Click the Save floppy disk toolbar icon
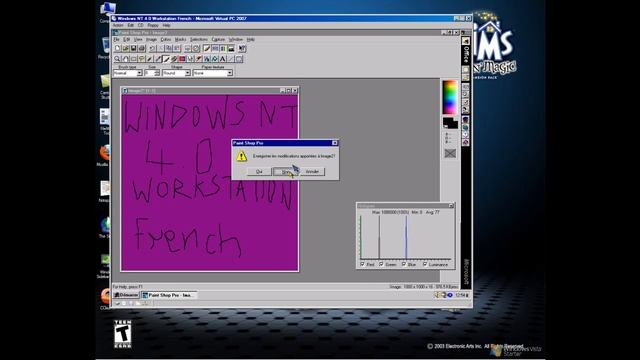640x360 pixels. (x=133, y=48)
